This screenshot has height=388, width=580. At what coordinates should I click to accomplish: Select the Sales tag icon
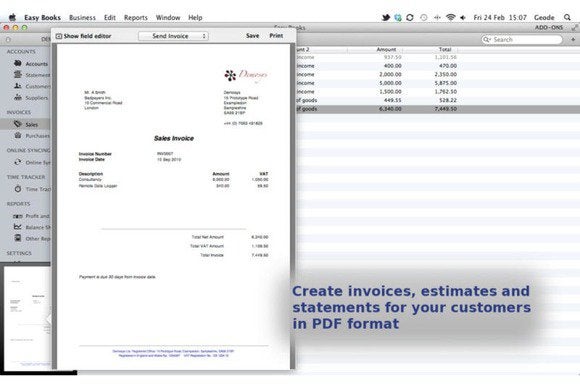pos(17,124)
